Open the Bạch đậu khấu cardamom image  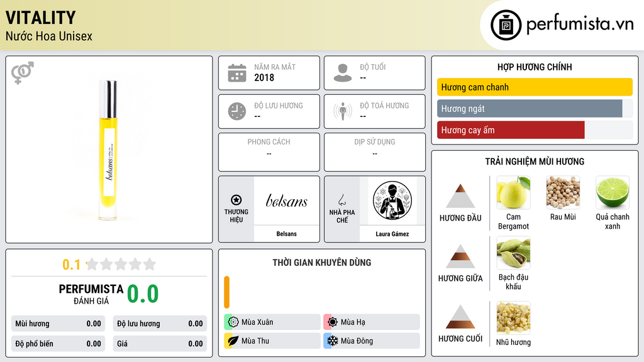(x=513, y=253)
